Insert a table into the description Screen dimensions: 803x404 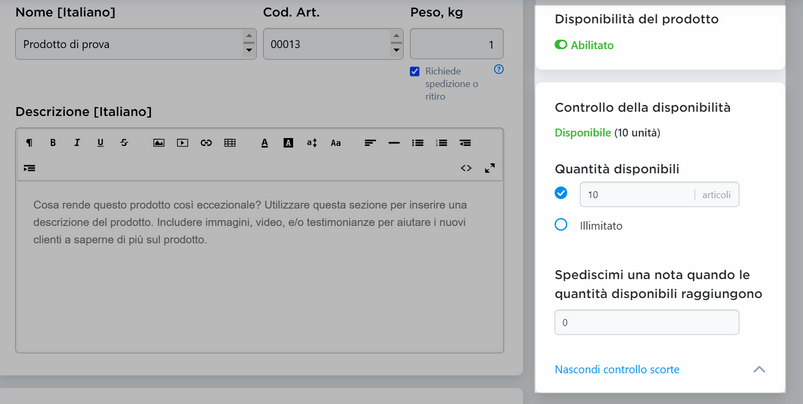230,143
